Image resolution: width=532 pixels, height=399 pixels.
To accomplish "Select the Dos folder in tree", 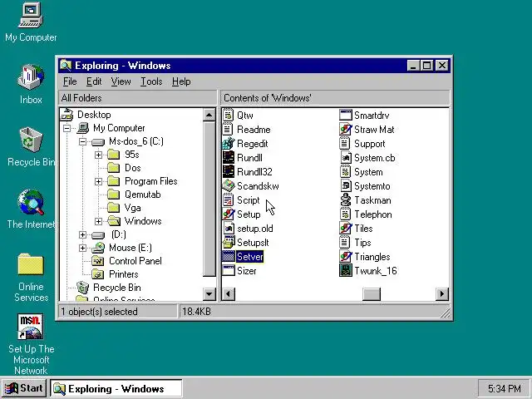I will point(133,168).
